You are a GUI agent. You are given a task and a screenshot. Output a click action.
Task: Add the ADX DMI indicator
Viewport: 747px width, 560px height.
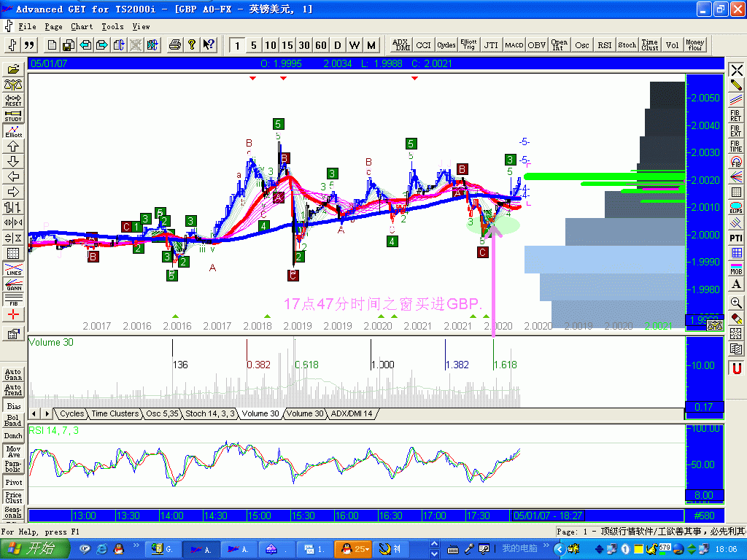tap(400, 45)
